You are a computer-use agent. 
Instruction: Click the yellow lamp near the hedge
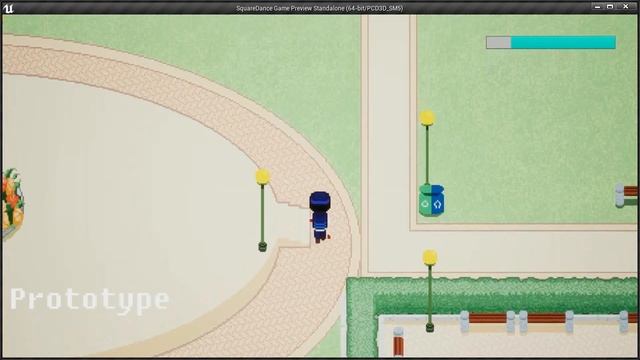point(430,291)
